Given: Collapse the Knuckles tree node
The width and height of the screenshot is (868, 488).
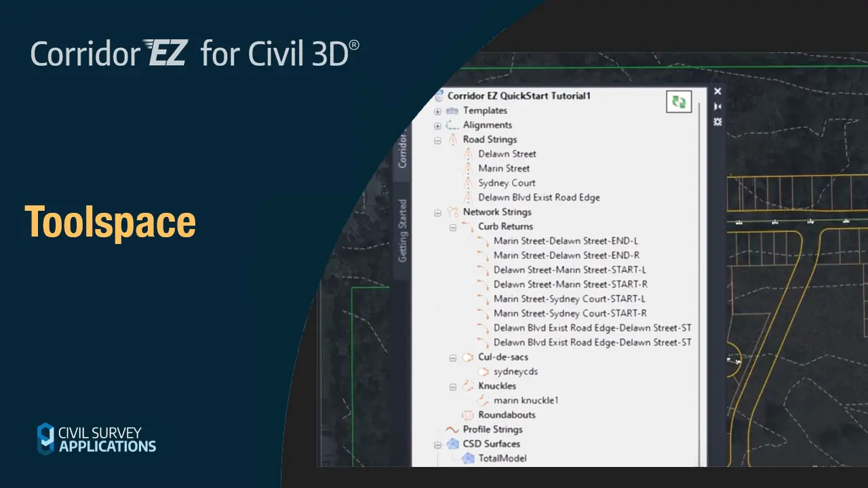Looking at the screenshot, I should click(453, 386).
